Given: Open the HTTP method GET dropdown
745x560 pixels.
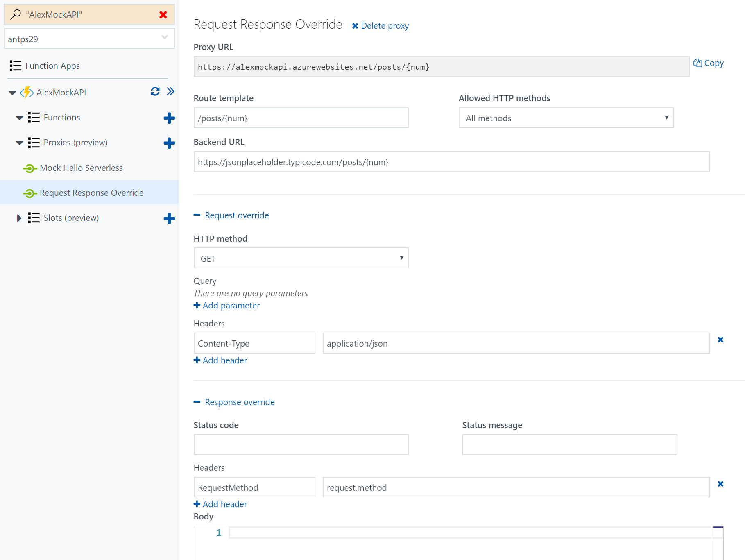Looking at the screenshot, I should 301,258.
